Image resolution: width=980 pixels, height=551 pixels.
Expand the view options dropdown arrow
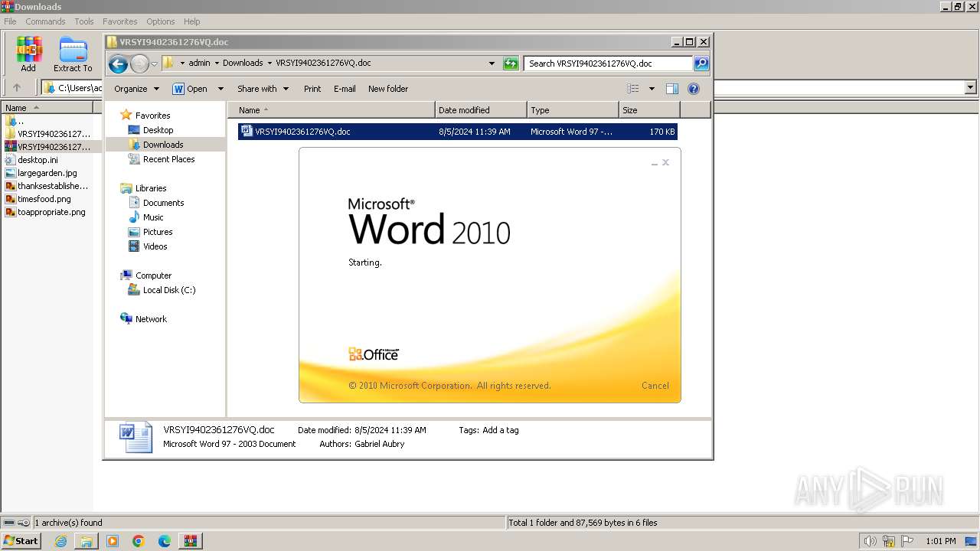(652, 89)
